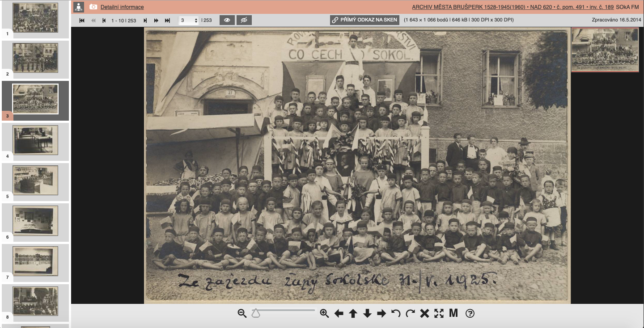The height and width of the screenshot is (328, 644).
Task: Click the reading room person icon
Action: pyautogui.click(x=79, y=7)
